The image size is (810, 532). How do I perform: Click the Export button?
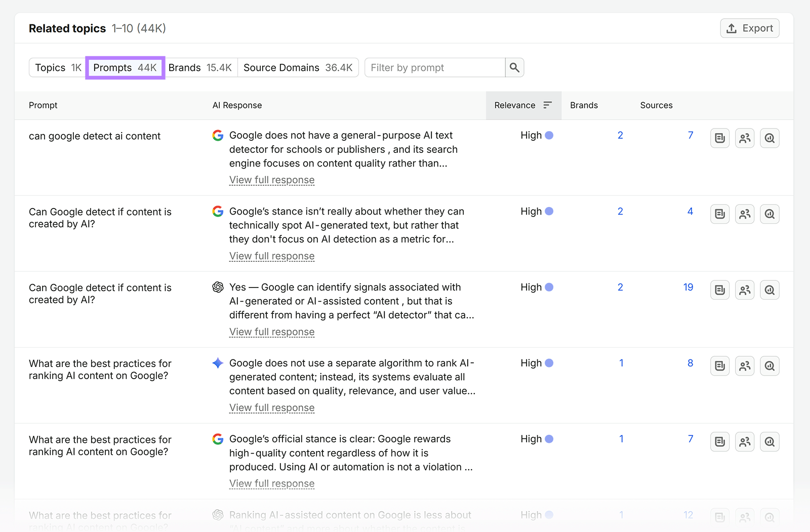pos(749,28)
